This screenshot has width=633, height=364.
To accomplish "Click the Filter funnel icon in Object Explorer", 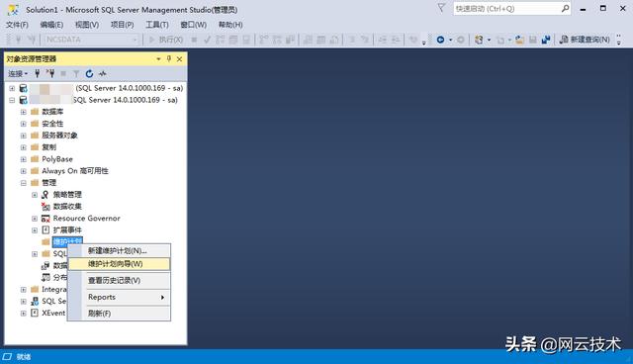I will [76, 73].
